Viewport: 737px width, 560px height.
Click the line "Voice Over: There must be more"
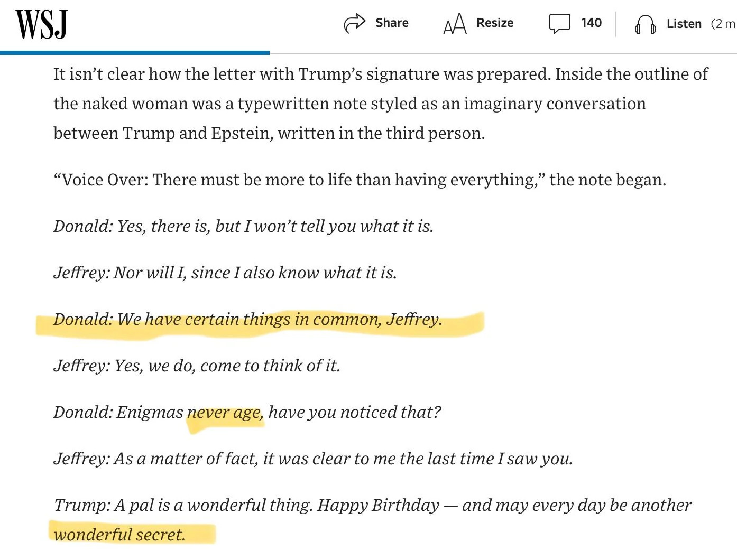tap(360, 180)
